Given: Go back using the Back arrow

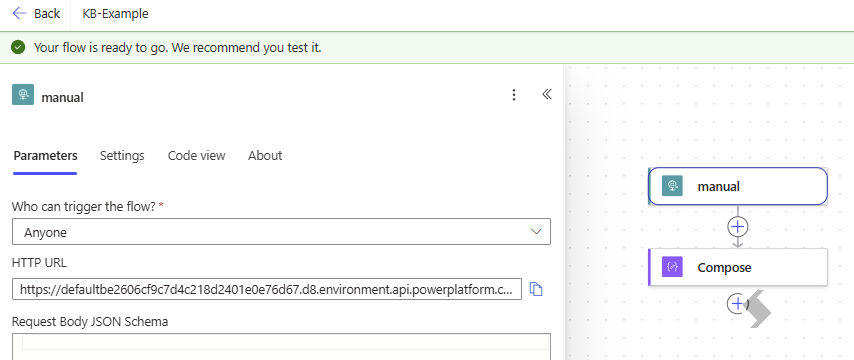Looking at the screenshot, I should (x=35, y=14).
